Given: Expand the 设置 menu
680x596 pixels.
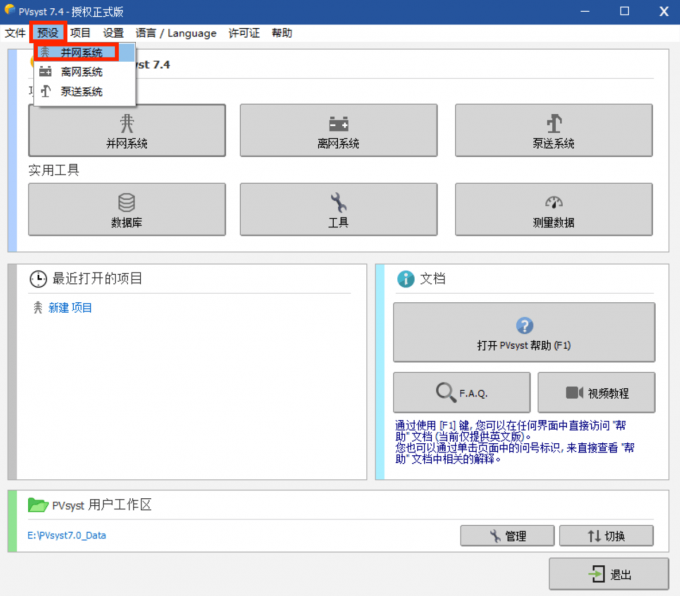Looking at the screenshot, I should click(x=113, y=33).
